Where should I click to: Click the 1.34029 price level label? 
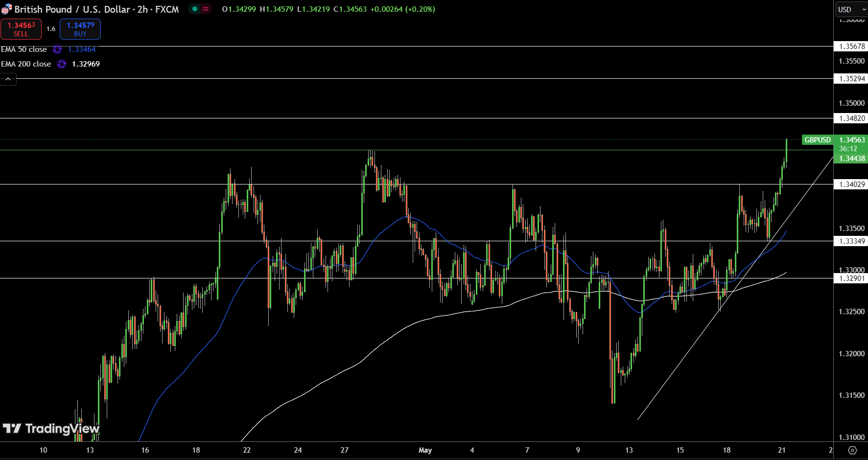tap(852, 184)
